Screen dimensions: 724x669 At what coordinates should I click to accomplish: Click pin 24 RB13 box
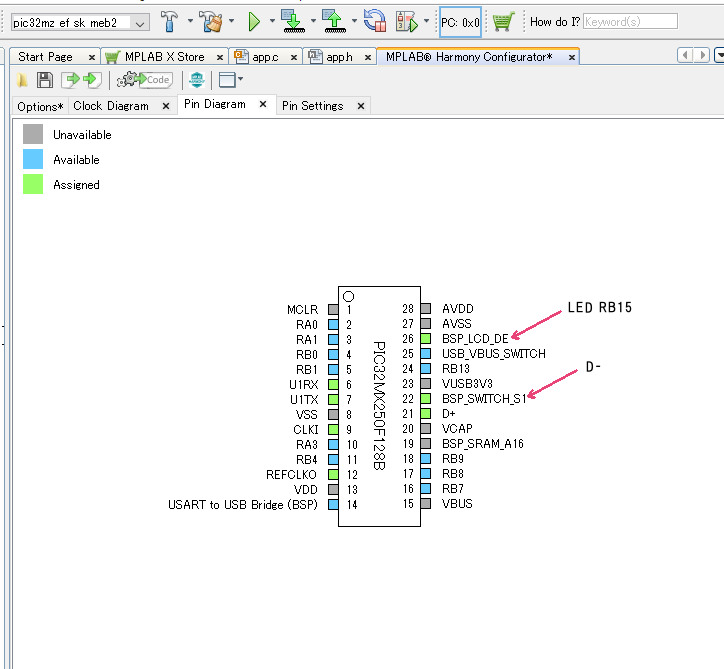(x=426, y=368)
